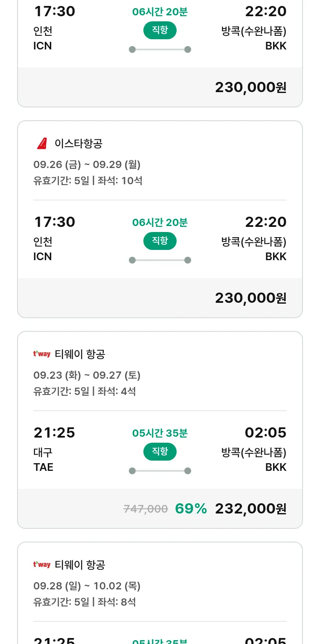Tap the 09.26 (금) ~ 09.29 (월) date range
320x644 pixels.
click(x=87, y=165)
